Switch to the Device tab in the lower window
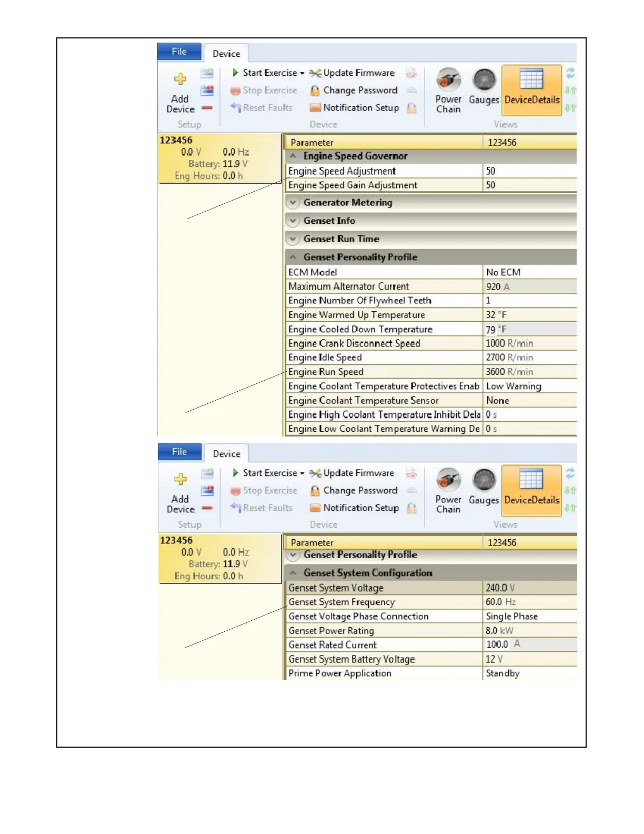 click(226, 453)
